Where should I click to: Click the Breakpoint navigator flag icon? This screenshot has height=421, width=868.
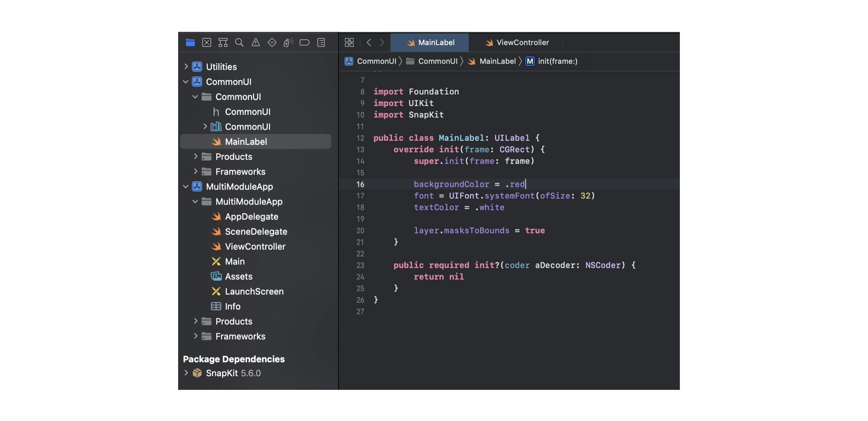point(305,42)
